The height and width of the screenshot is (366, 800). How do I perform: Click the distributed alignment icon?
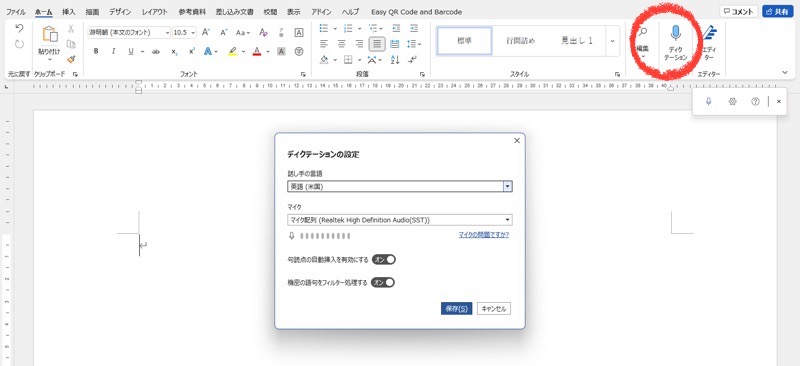tap(395, 43)
